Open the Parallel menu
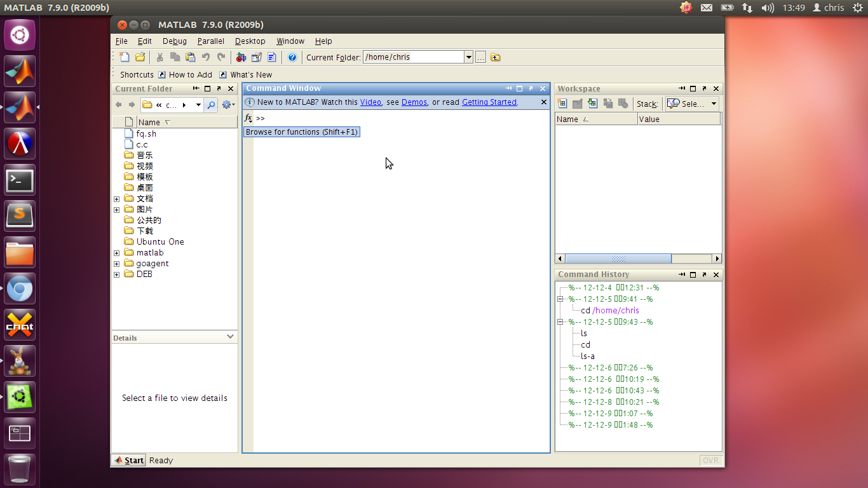This screenshot has height=488, width=868. [x=210, y=41]
